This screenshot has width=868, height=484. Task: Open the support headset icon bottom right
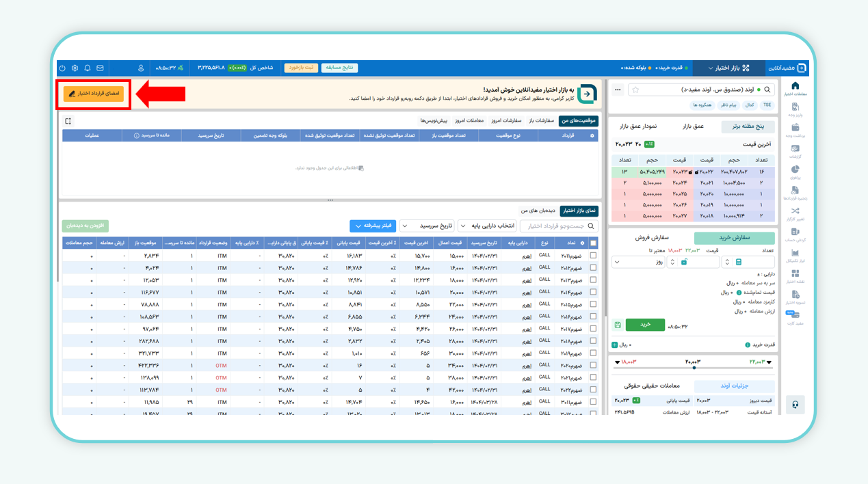795,404
